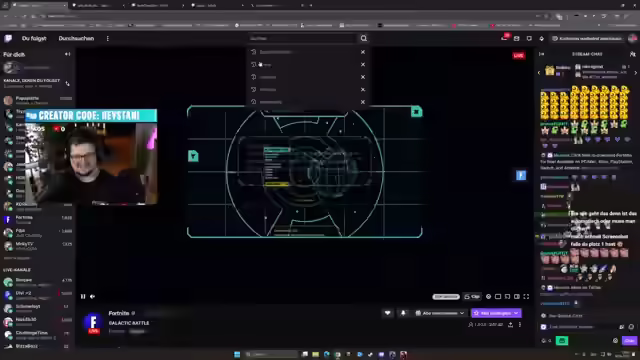Open the 'Durchsuchen' tab
This screenshot has height=360, width=640.
click(76, 38)
